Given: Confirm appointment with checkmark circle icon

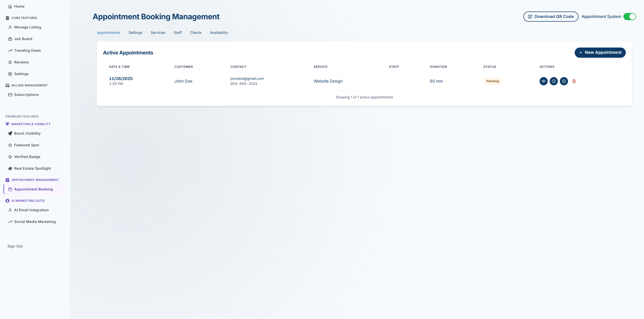Looking at the screenshot, I should pyautogui.click(x=553, y=81).
